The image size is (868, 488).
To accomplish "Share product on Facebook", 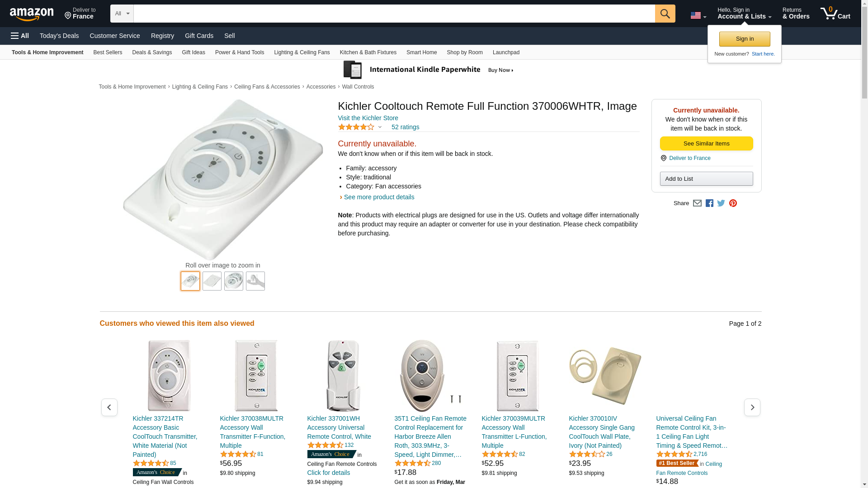I will 709,203.
